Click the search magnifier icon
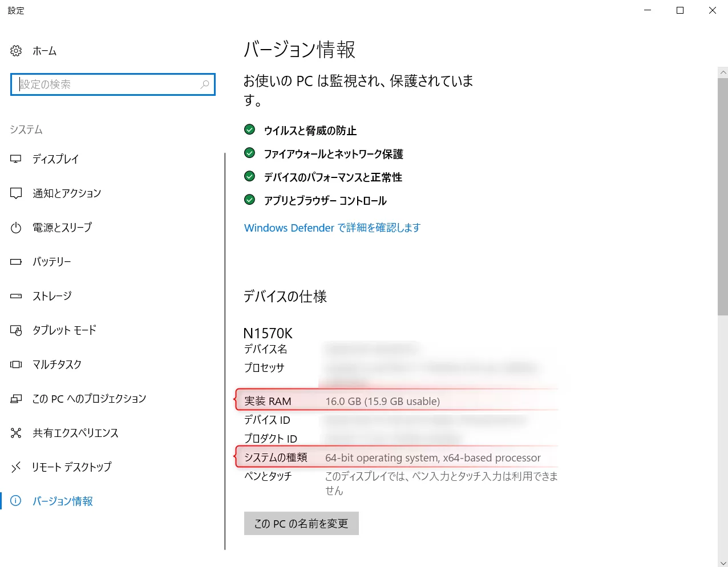Screen dimensions: 728x567 (204, 84)
